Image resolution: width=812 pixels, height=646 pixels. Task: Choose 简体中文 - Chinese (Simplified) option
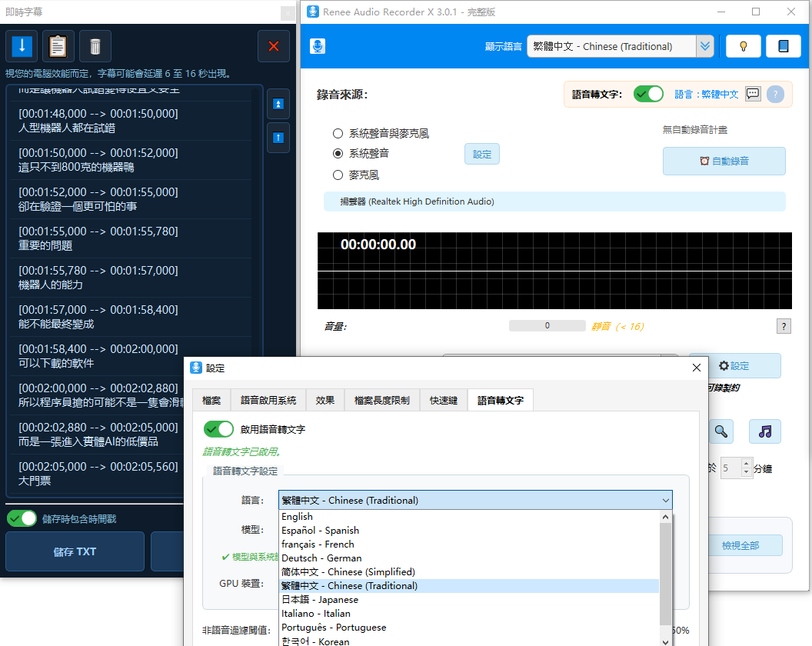tap(469, 572)
